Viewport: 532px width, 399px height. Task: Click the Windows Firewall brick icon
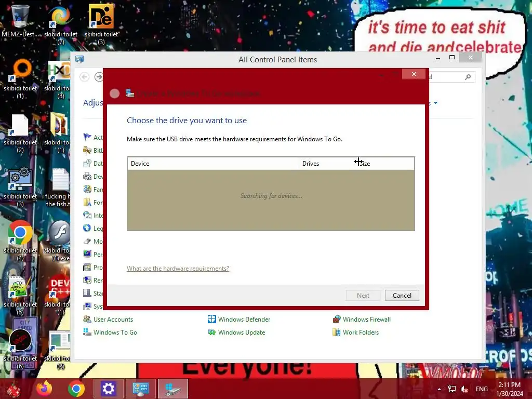[337, 319]
